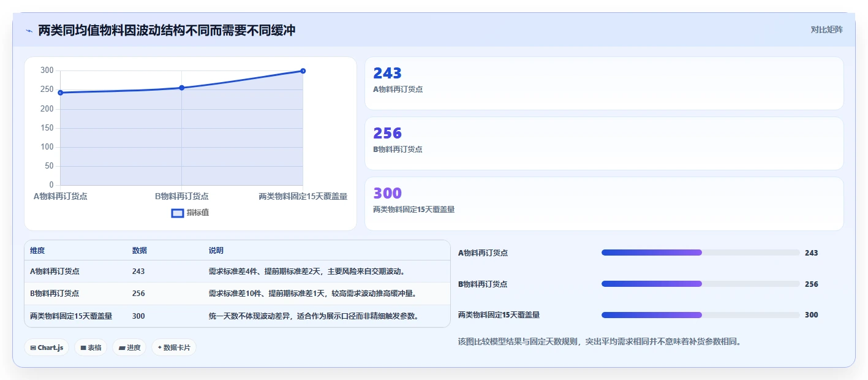Click the chart data point above A物料再订货点
The height and width of the screenshot is (380, 868).
click(61, 93)
